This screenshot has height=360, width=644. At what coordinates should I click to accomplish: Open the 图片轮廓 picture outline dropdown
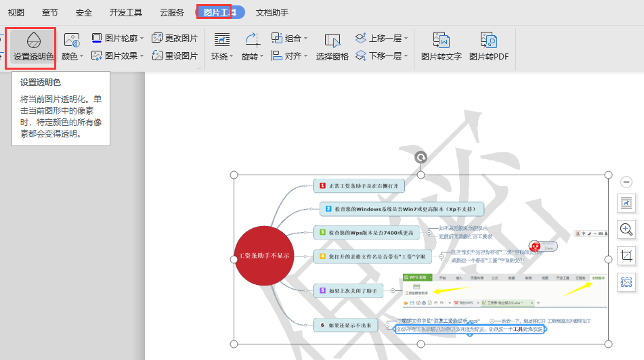pyautogui.click(x=118, y=38)
